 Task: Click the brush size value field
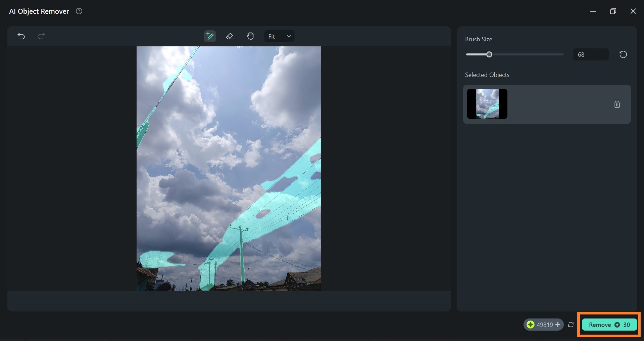click(591, 54)
